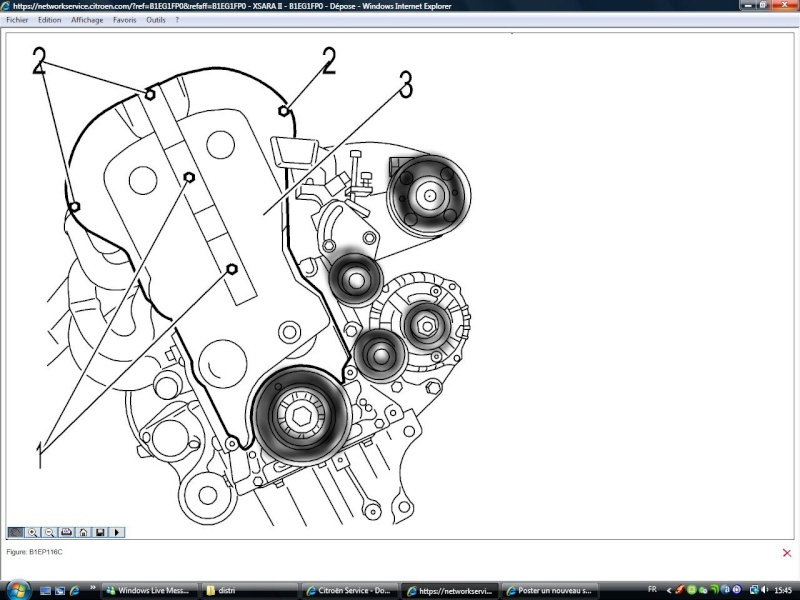Click the zoom out magnifier tool
Viewport: 800px width, 600px height.
pyautogui.click(x=49, y=533)
